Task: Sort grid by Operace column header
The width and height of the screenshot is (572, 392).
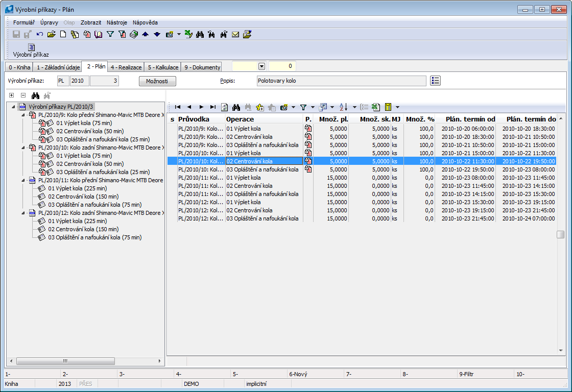Action: (240, 119)
